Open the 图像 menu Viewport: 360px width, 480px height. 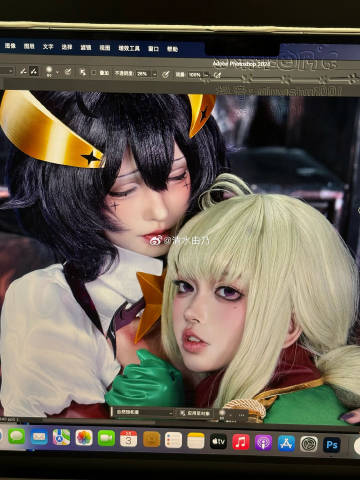point(10,46)
